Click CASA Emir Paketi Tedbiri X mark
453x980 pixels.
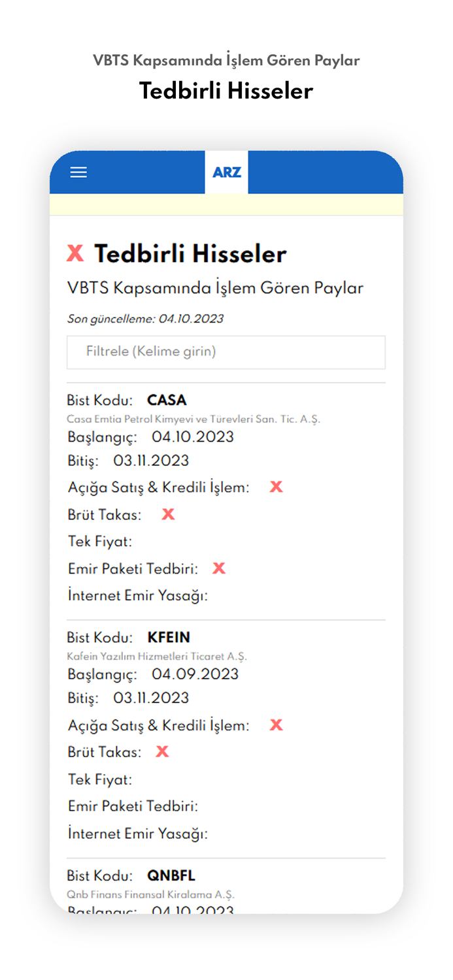click(219, 568)
